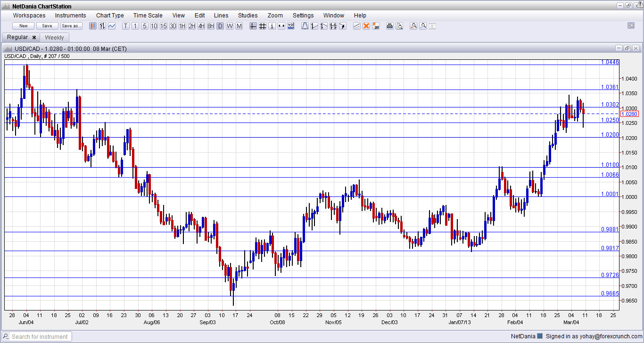Open the volume indicator icon

292,26
